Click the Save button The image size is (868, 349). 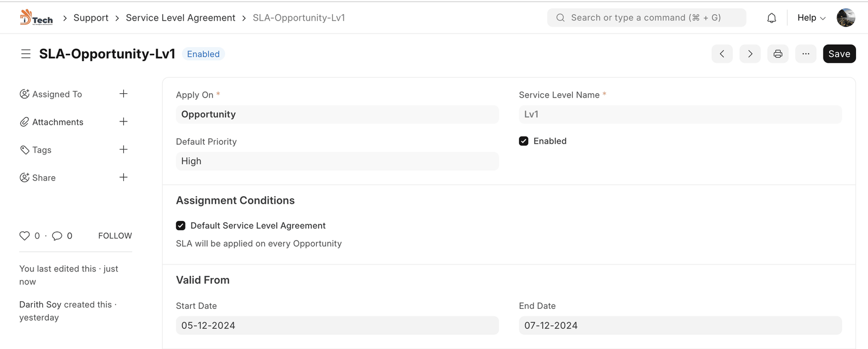click(839, 54)
